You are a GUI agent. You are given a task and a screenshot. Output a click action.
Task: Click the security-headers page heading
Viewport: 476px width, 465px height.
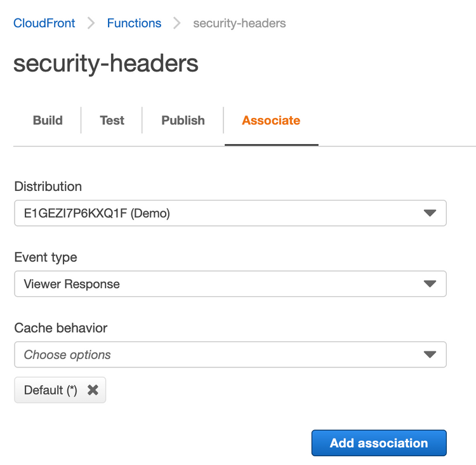[x=106, y=63]
